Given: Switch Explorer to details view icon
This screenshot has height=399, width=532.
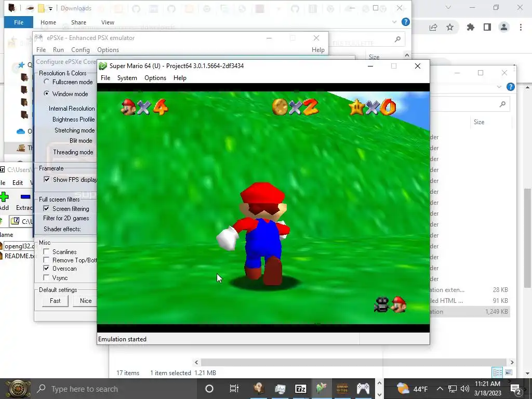Looking at the screenshot, I should 497,373.
